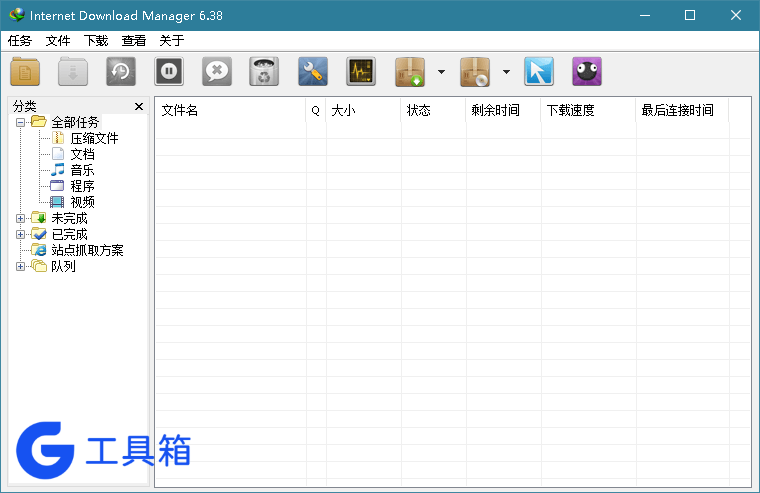
Task: Expand the 队列 tree node
Action: pos(20,267)
